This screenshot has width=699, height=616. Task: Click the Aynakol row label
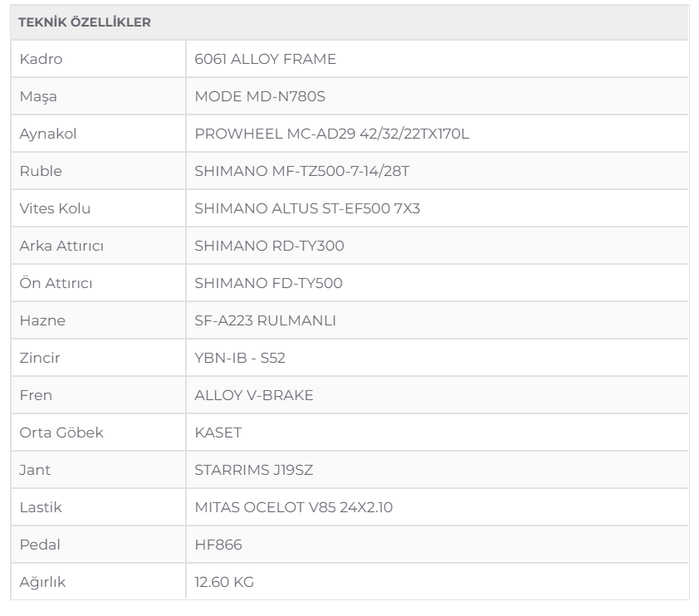[x=48, y=134]
